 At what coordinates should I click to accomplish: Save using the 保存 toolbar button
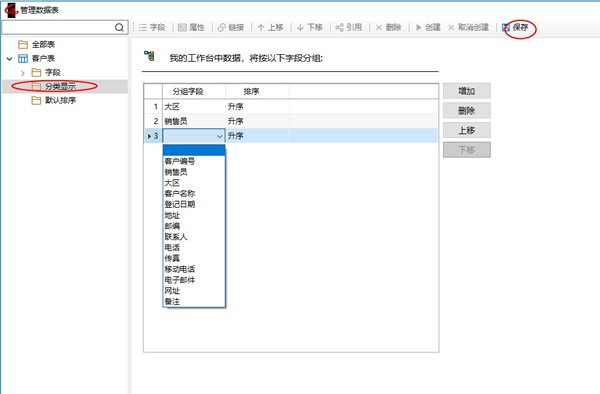click(515, 27)
